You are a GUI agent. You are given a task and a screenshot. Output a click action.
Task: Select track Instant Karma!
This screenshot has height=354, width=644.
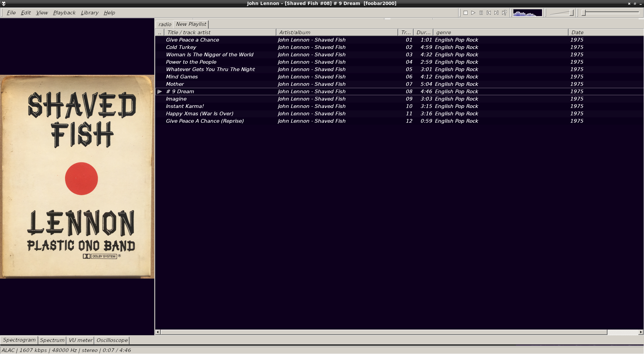[x=399, y=106]
